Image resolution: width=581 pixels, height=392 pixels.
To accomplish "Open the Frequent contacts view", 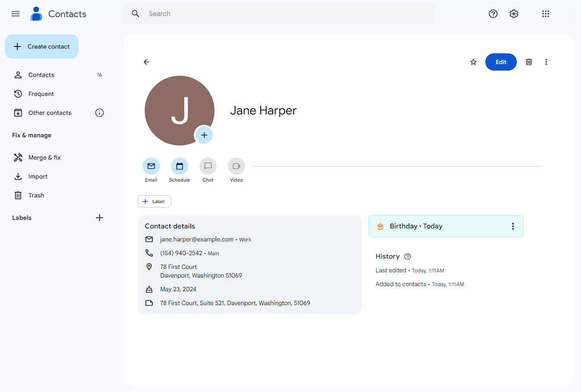I will [57, 94].
